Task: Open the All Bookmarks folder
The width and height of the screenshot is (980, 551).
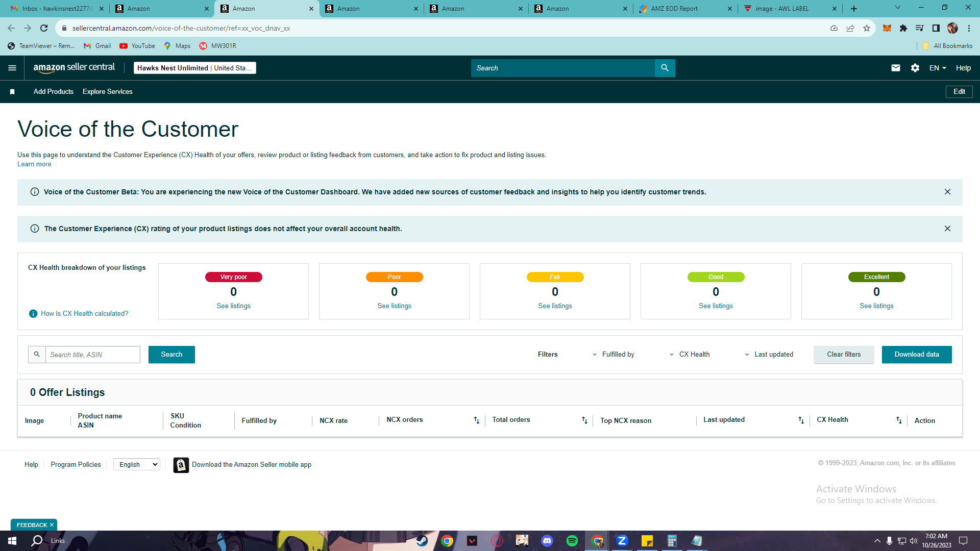Action: [947, 46]
